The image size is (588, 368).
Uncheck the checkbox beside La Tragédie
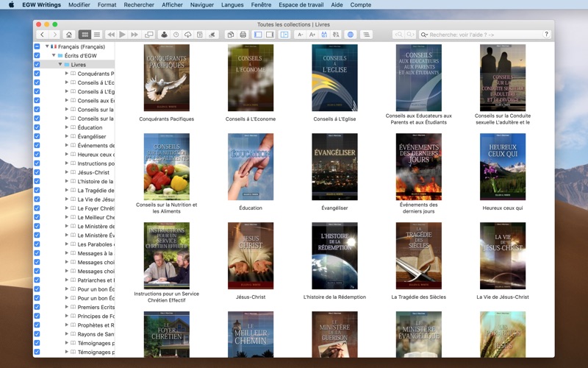[x=37, y=191]
